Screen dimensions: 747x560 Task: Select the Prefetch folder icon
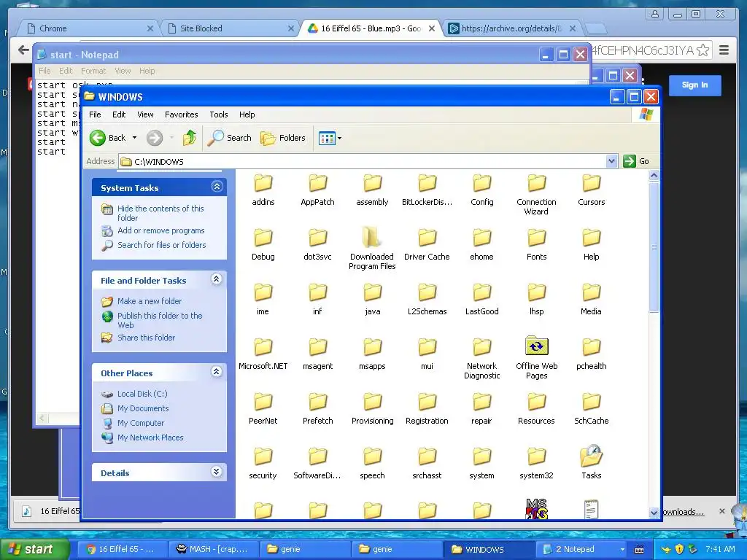pos(318,402)
